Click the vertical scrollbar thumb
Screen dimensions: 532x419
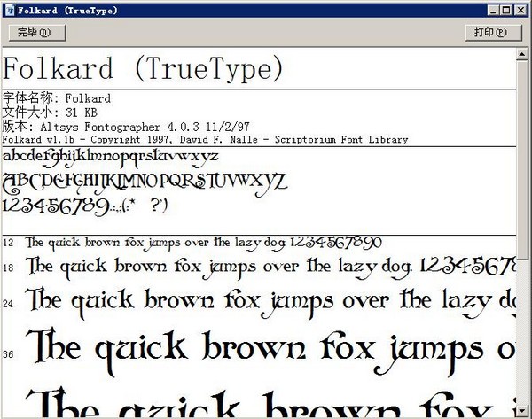click(521, 160)
